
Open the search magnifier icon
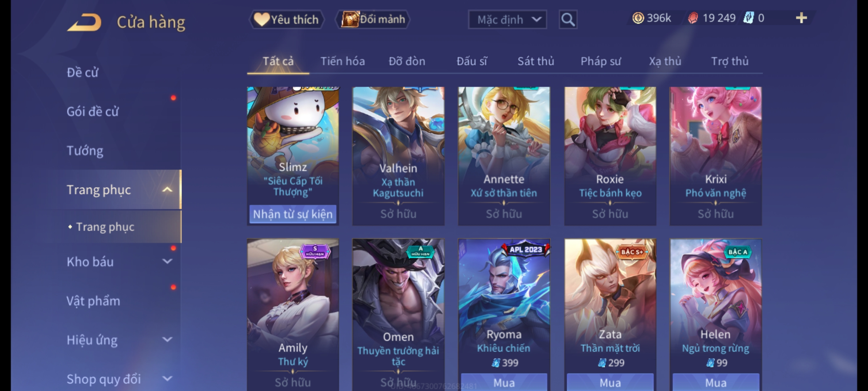click(568, 20)
